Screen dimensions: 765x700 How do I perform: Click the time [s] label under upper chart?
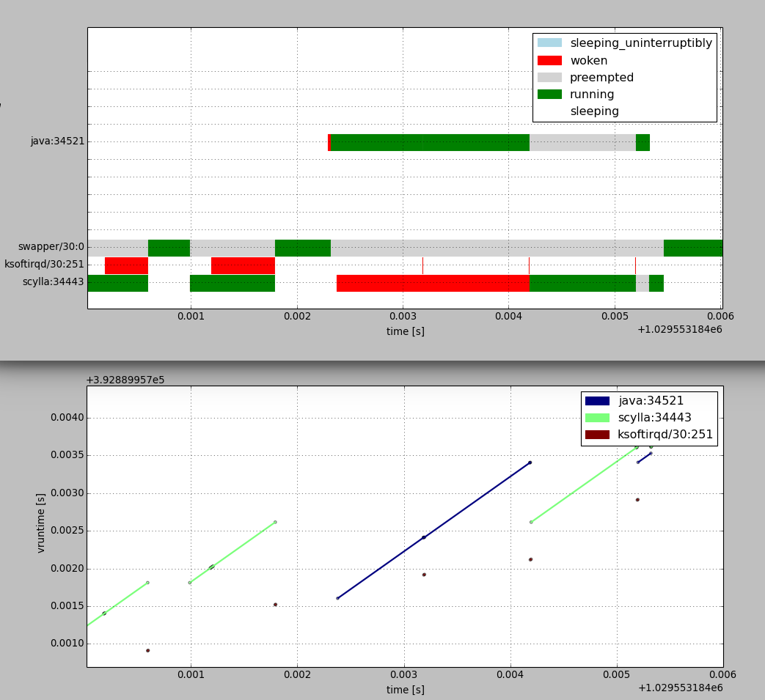[405, 331]
